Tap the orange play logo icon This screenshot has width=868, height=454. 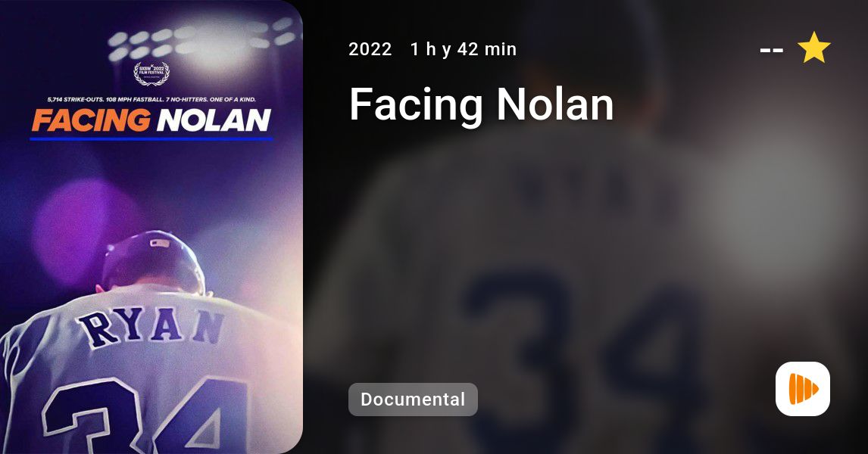pos(803,389)
